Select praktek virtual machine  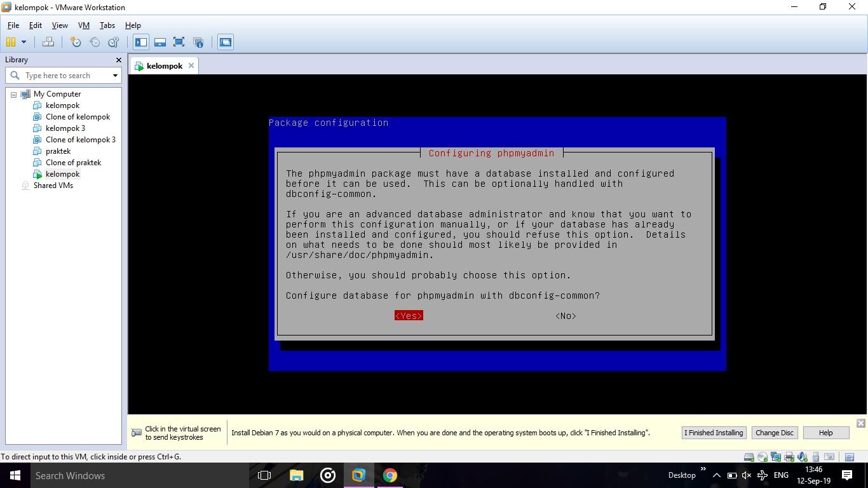click(58, 151)
